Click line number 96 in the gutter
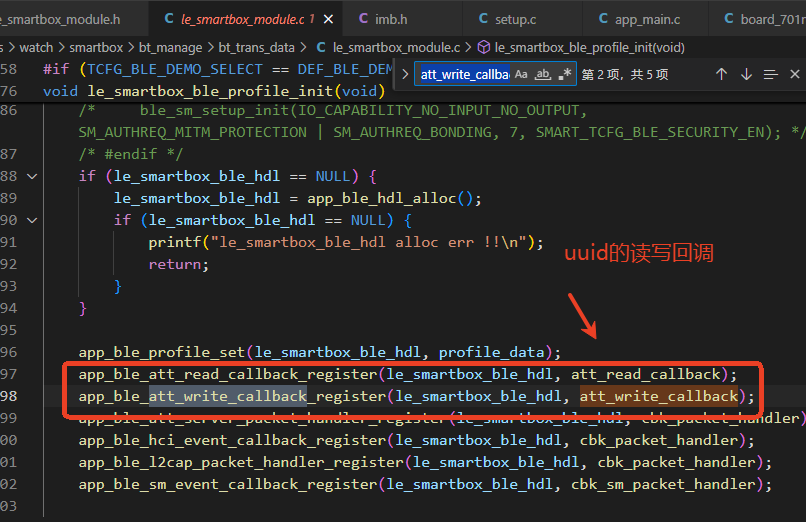 pos(9,352)
